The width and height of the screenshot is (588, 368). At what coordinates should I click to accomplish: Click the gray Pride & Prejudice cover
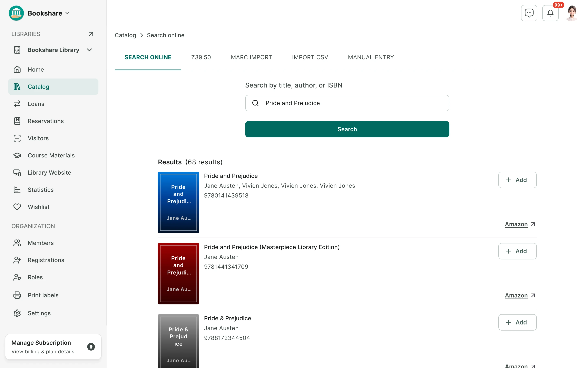(178, 341)
